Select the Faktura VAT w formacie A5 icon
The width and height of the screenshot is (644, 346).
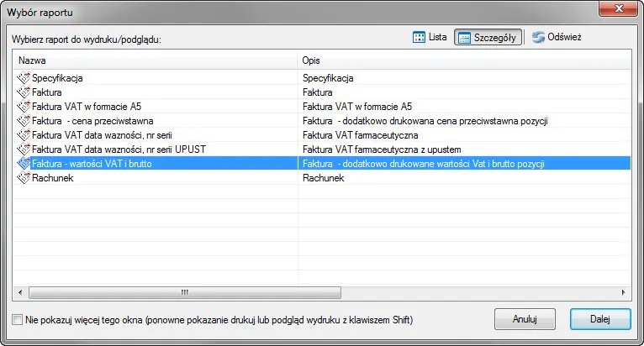pyautogui.click(x=24, y=107)
